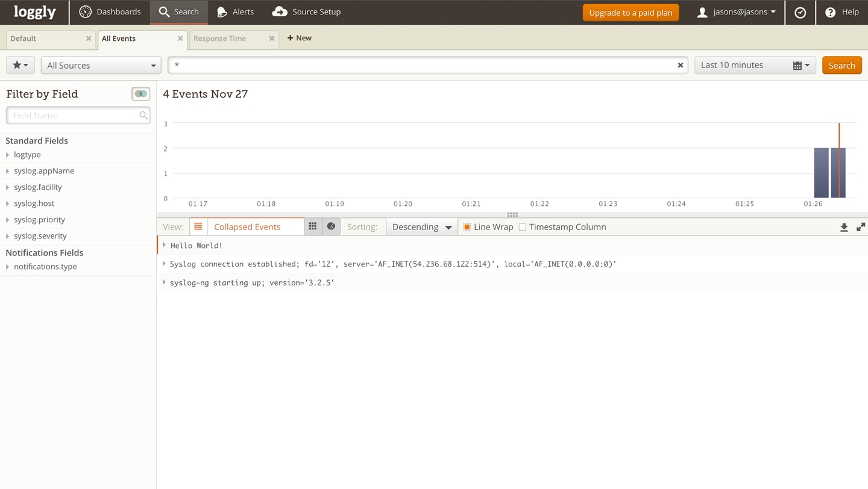868x489 pixels.
Task: Enable the Timestamp Column checkbox
Action: [523, 227]
